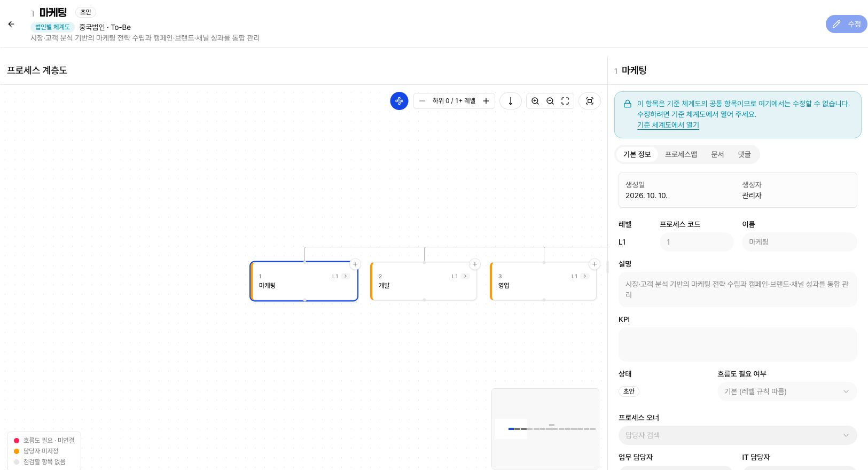Open the 프로세스 오너 담당자 검색 dropdown
The width and height of the screenshot is (868, 470).
[x=738, y=435]
